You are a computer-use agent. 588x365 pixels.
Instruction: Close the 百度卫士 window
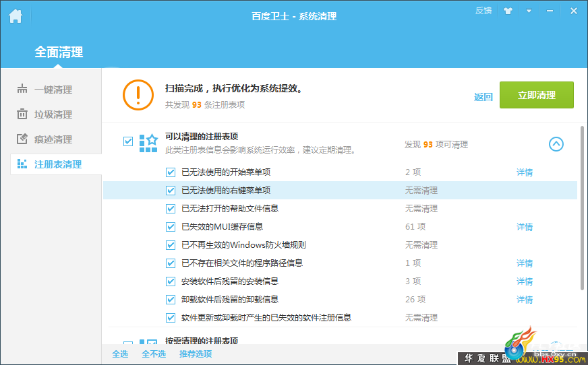coord(573,11)
